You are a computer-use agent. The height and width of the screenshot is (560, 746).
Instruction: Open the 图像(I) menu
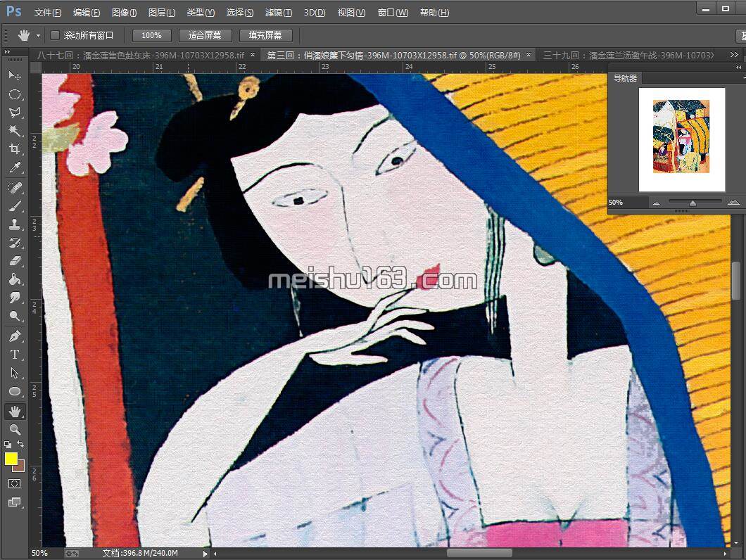coord(124,13)
